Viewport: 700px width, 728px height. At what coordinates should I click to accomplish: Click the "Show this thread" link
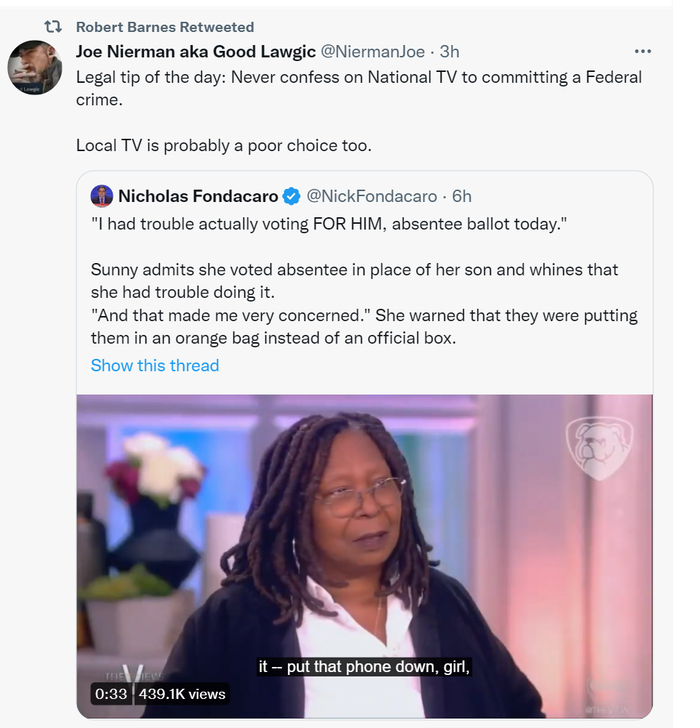(155, 365)
